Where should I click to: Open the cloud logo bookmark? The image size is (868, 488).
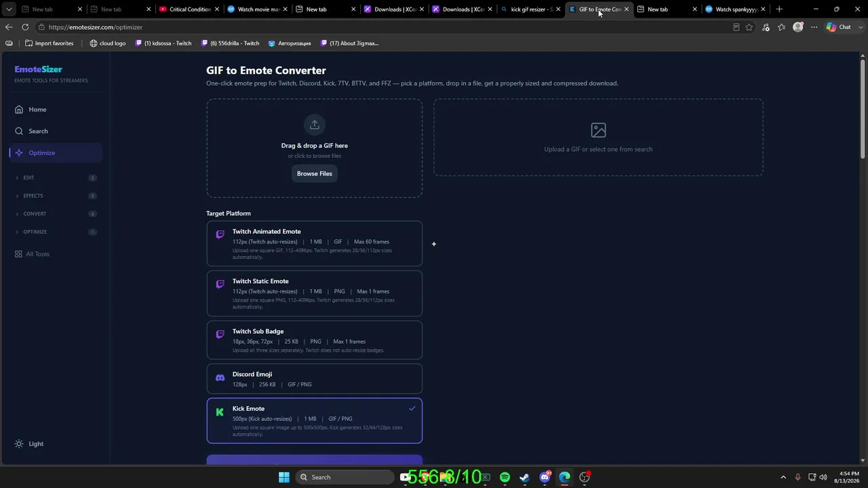[x=108, y=43]
